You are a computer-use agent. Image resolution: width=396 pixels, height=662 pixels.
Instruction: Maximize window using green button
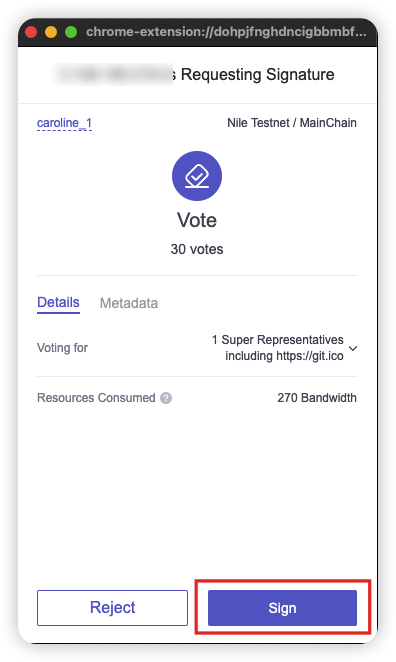(x=71, y=32)
